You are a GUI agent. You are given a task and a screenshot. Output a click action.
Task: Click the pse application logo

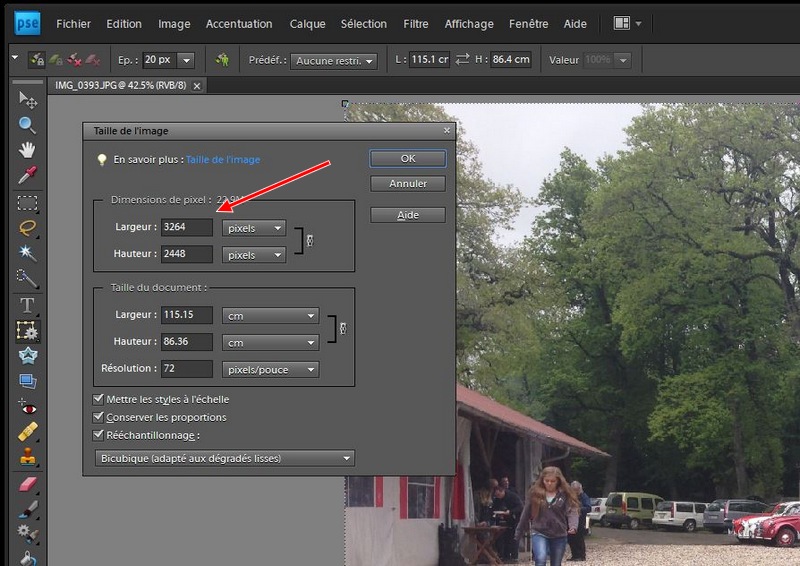[x=27, y=23]
